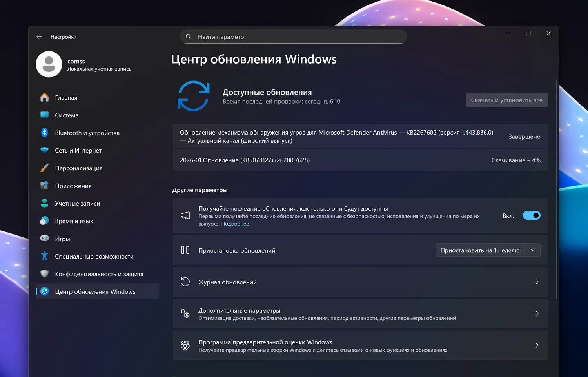
Task: Click the Bluetooth icon in sidebar
Action: pyautogui.click(x=45, y=133)
